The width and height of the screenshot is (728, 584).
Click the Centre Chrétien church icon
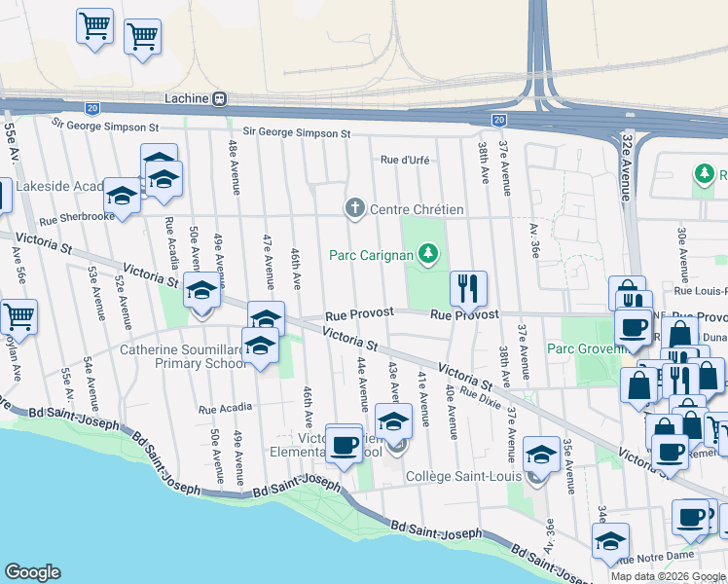click(x=355, y=208)
